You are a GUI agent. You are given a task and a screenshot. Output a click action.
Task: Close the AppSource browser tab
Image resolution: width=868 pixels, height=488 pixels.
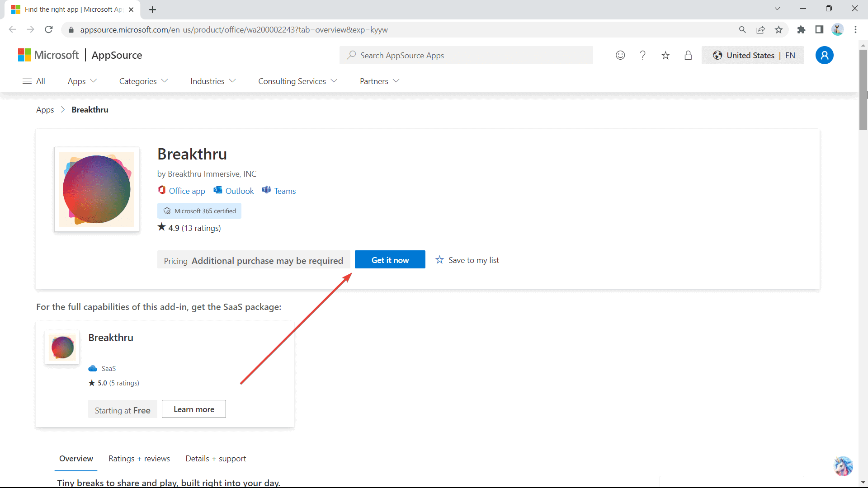(131, 9)
